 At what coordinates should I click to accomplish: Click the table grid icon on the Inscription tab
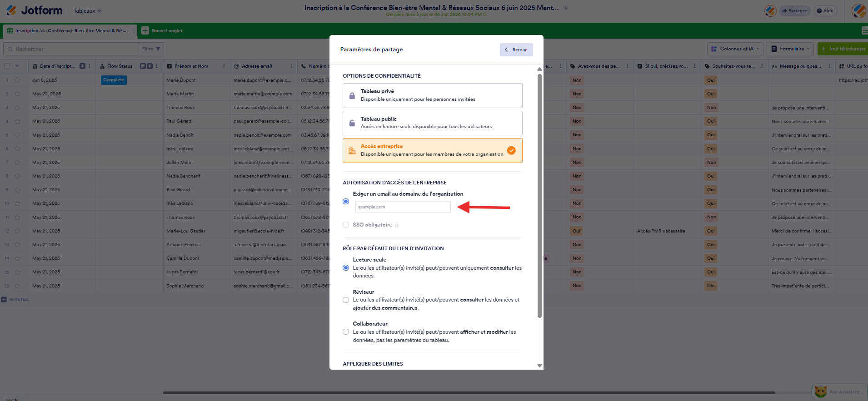[10, 31]
